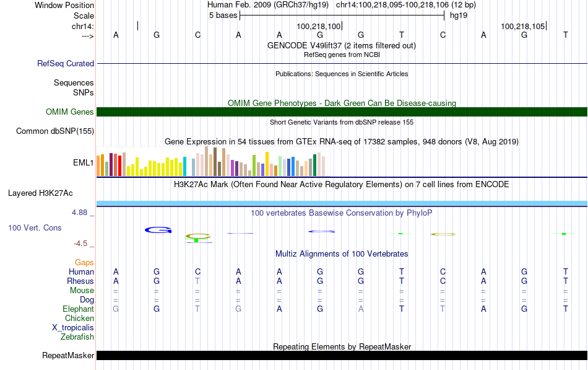Select the Zebrafish species row label
The width and height of the screenshot is (588, 370).
click(x=77, y=337)
